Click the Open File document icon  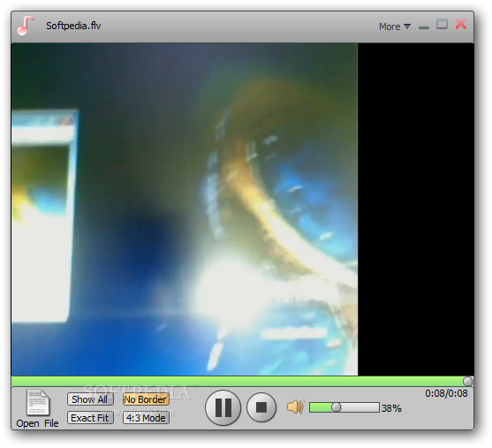click(38, 402)
